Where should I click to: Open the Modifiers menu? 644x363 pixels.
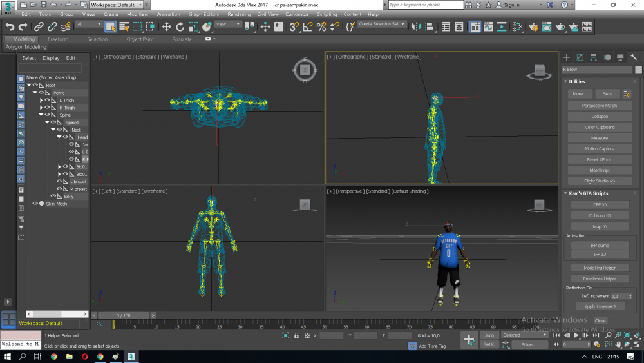[x=137, y=14]
